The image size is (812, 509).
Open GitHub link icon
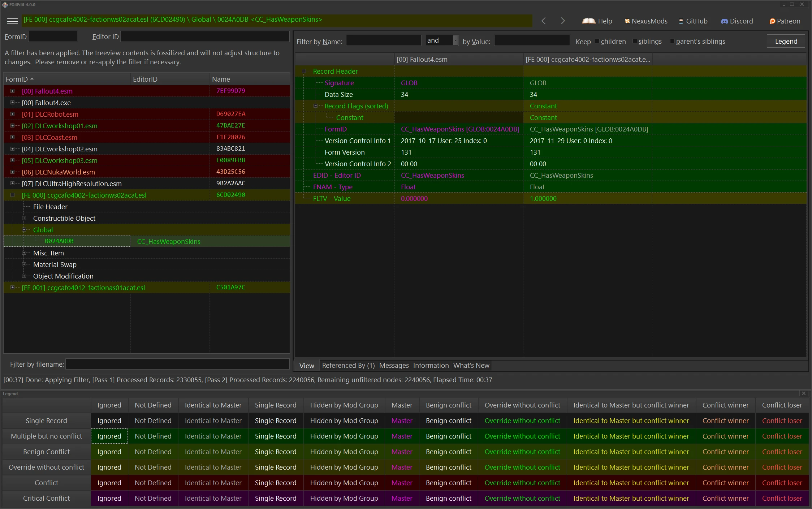click(681, 21)
